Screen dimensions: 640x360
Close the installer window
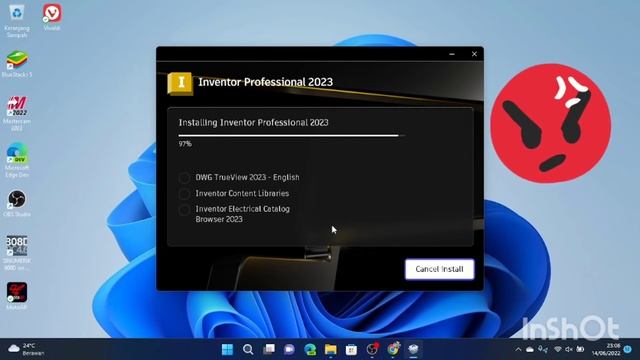(474, 54)
